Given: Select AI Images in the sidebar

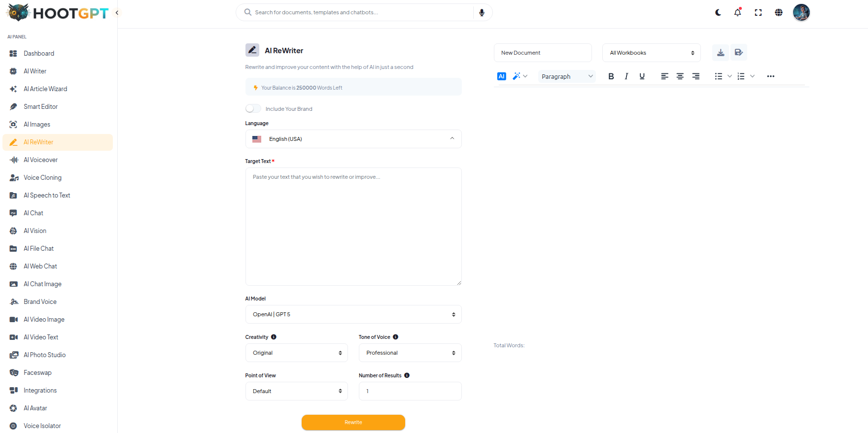Looking at the screenshot, I should coord(58,124).
